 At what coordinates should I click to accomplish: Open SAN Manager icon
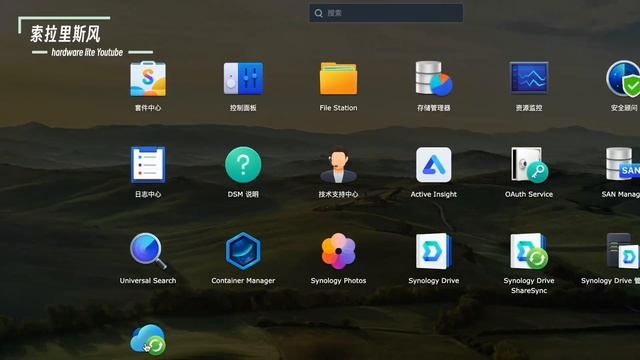pyautogui.click(x=622, y=165)
